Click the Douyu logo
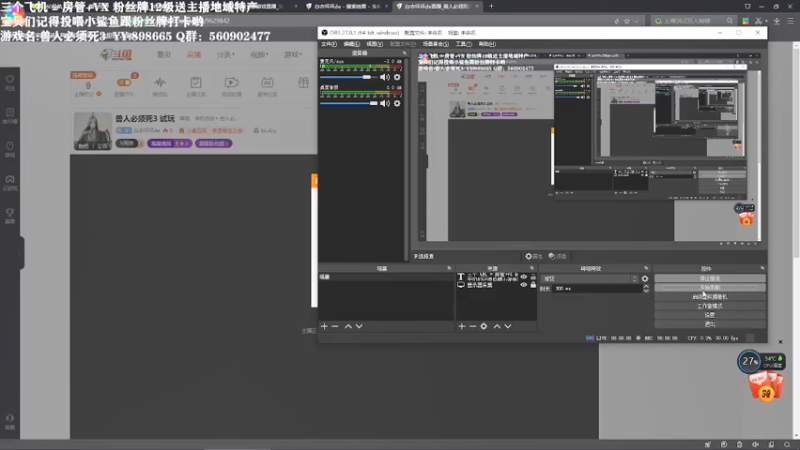Screen dimensions: 800x450 pyautogui.click(x=116, y=55)
